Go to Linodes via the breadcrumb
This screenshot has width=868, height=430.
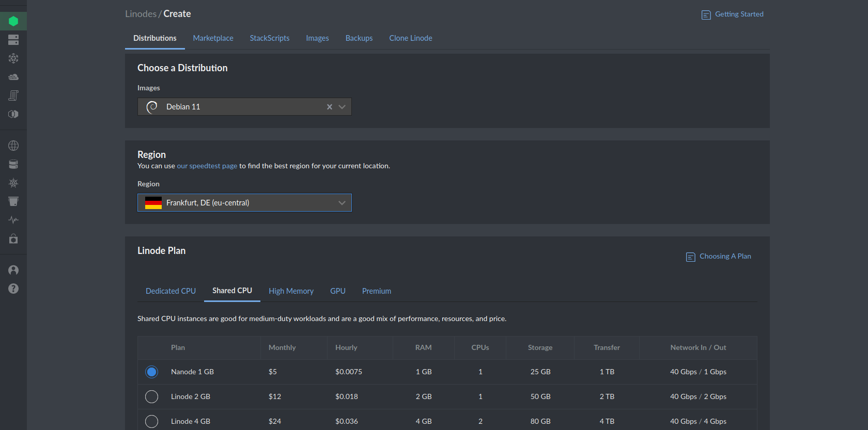[x=141, y=14]
